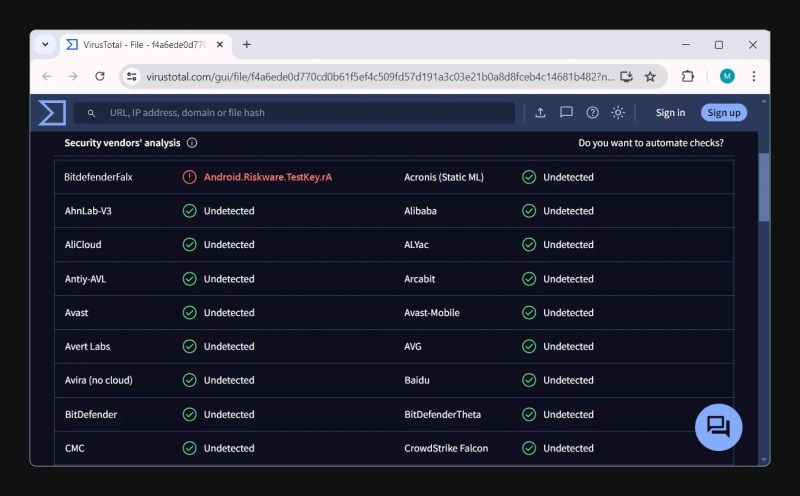Click the BitDefender vendor name
This screenshot has height=496, width=800.
point(91,414)
